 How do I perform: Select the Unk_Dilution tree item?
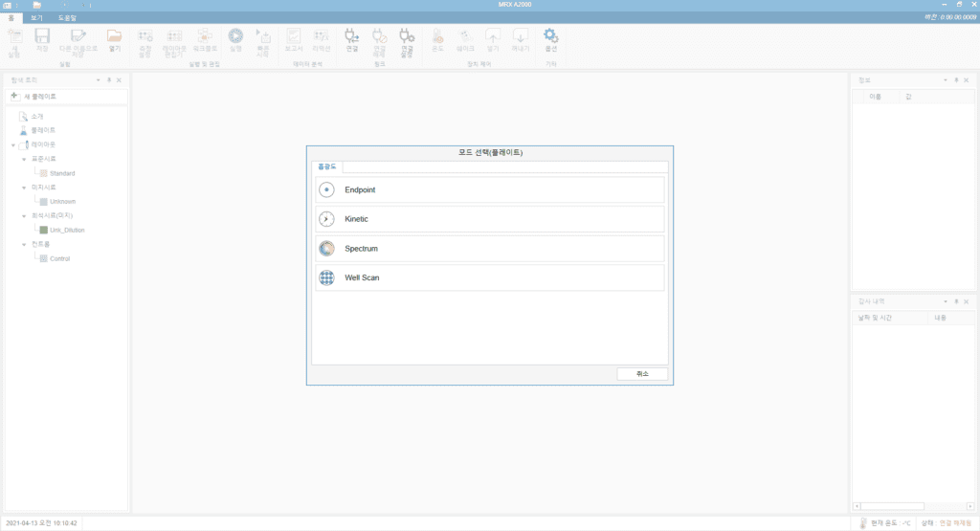point(61,231)
